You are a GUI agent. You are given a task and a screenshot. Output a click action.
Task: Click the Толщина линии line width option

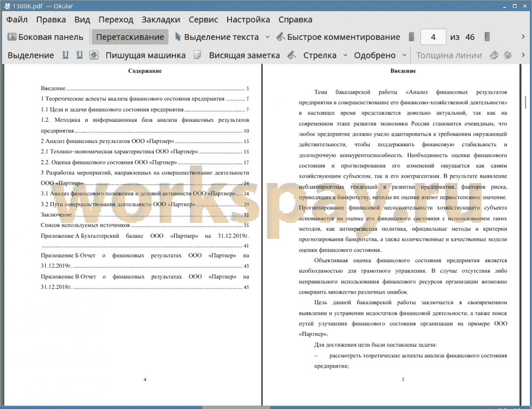(449, 55)
